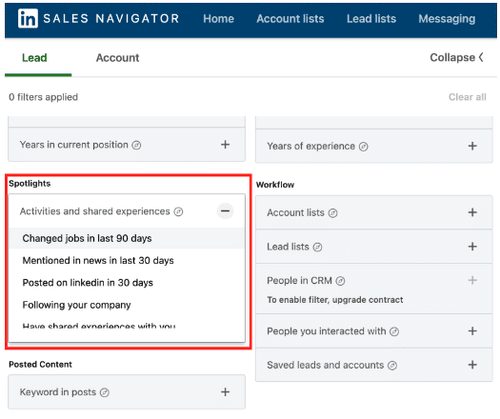The image size is (500, 419).
Task: Expand the Workflow Lead lists filter
Action: tap(472, 246)
